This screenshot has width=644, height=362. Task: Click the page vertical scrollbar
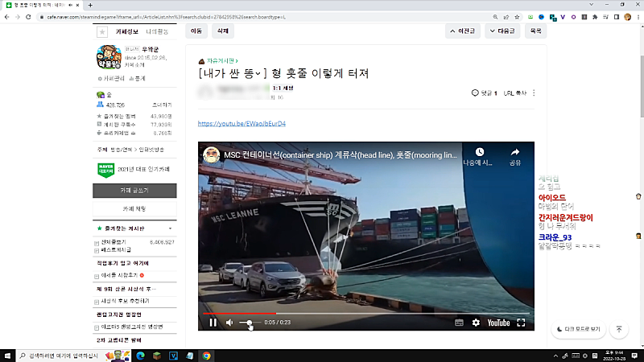(641, 87)
